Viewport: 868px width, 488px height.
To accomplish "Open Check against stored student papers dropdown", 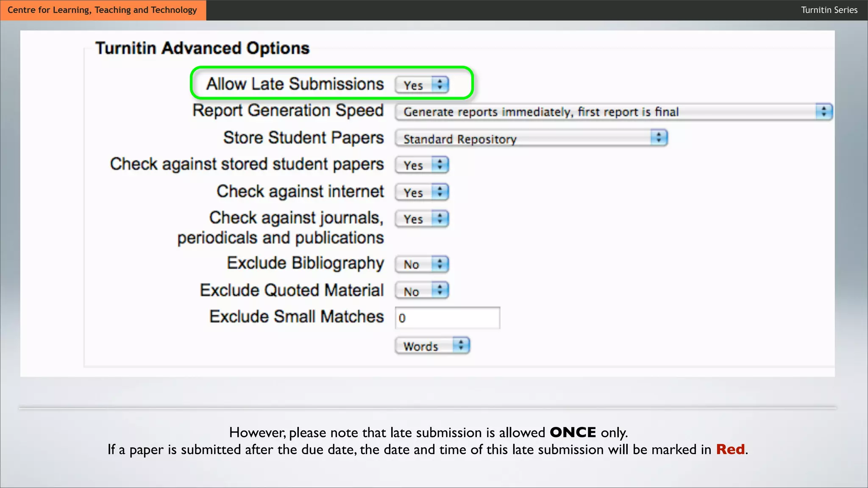I will coord(421,165).
